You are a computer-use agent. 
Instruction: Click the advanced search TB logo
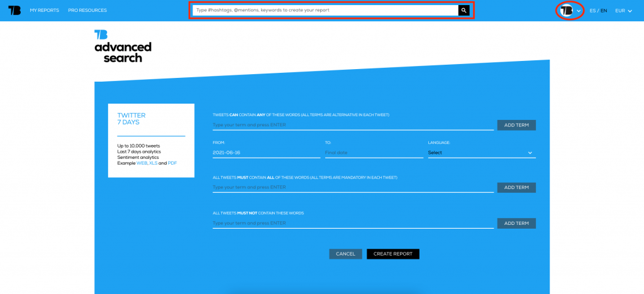click(101, 35)
